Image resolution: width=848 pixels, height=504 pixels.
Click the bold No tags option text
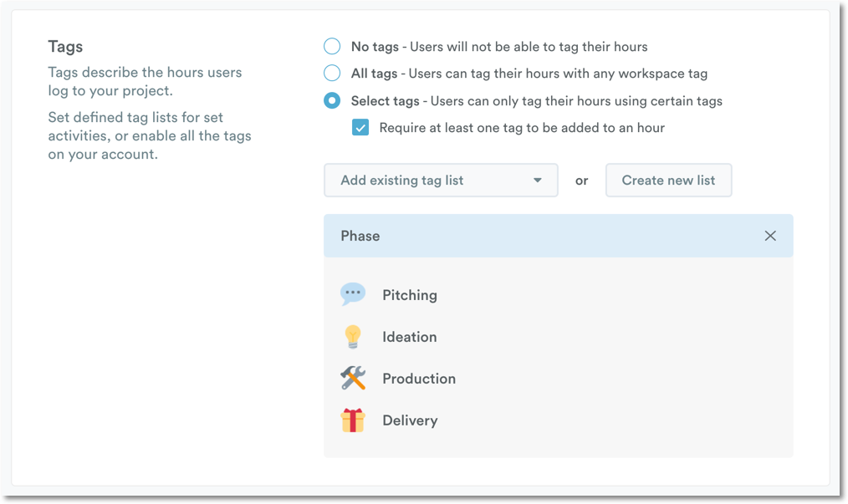375,47
